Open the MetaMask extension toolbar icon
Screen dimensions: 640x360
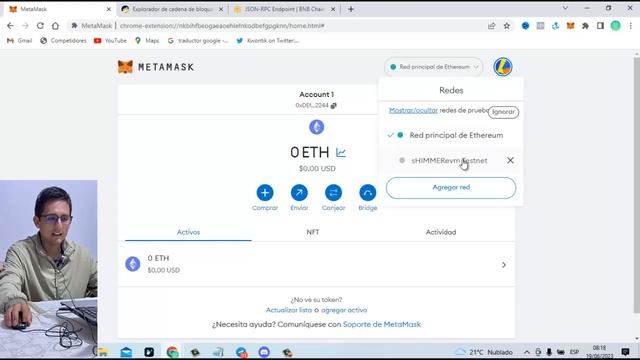pos(570,26)
